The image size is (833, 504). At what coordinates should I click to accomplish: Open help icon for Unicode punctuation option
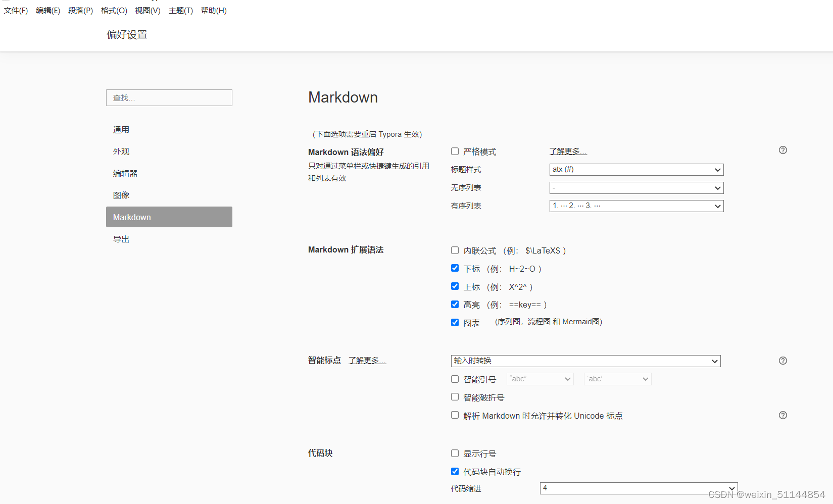pos(783,415)
